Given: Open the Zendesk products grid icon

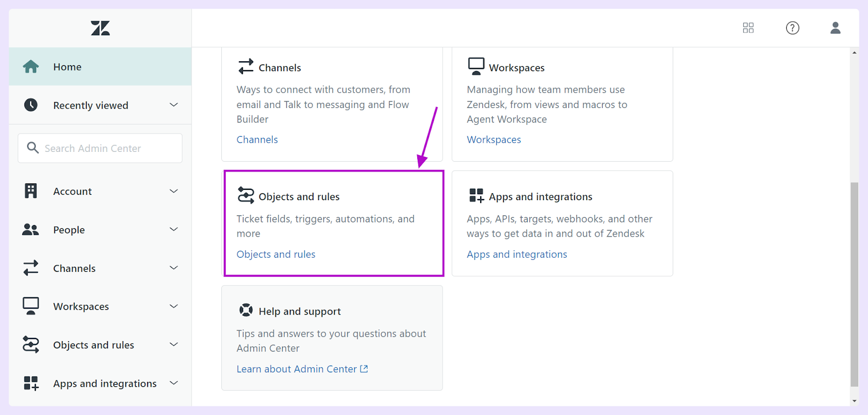Looking at the screenshot, I should click(x=748, y=28).
